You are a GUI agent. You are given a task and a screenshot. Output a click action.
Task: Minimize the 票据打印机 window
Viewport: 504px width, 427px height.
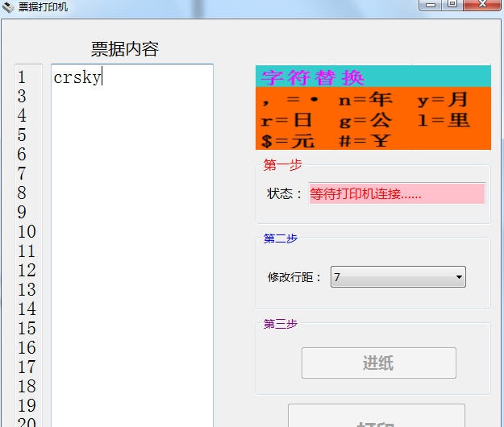[x=431, y=5]
